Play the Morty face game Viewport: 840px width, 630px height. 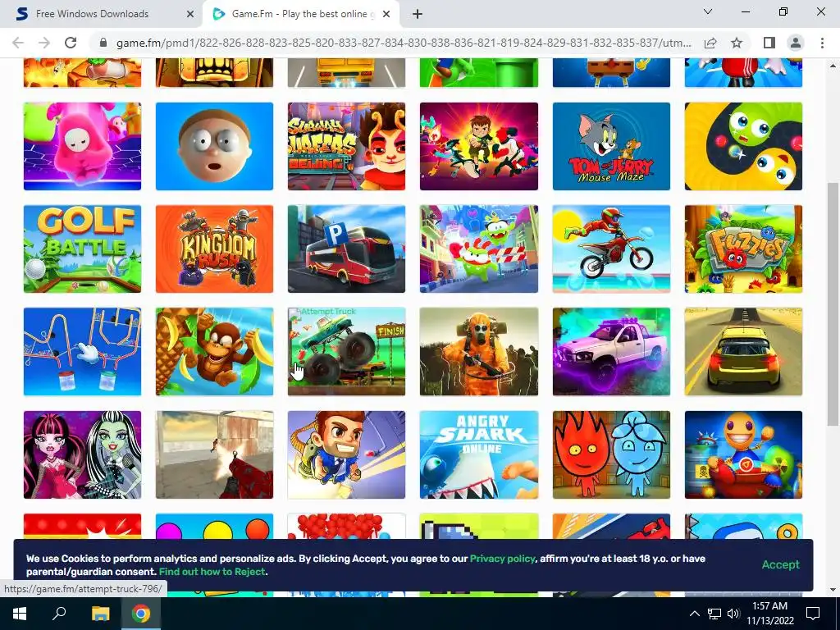pos(214,146)
